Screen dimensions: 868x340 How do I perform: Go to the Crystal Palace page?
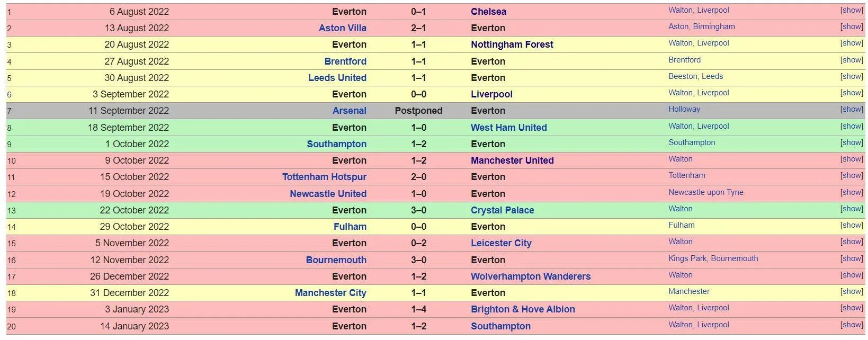click(x=502, y=210)
